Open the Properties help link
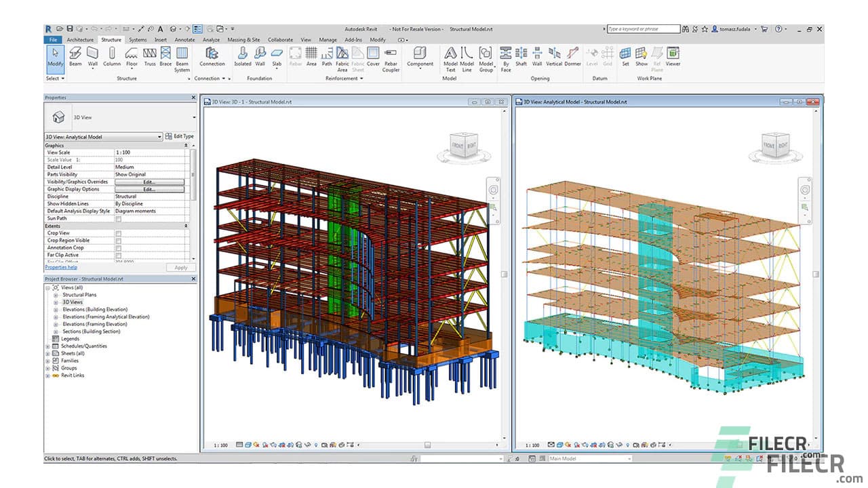Viewport: 868px width, 488px height. tap(60, 267)
